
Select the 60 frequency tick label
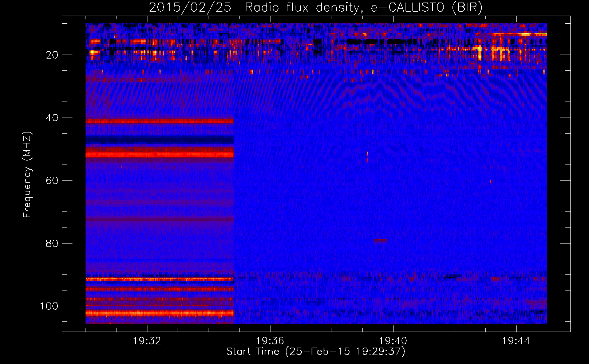(x=52, y=181)
